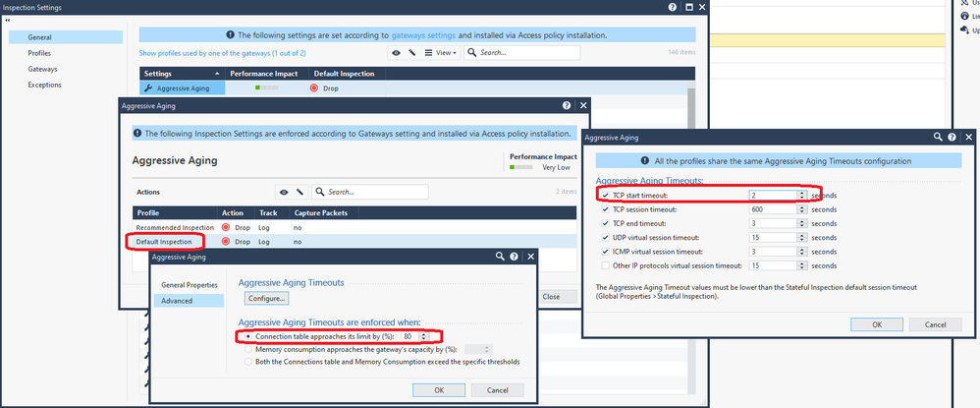This screenshot has width=980, height=408.
Task: Click the pencil icon in Actions toolbar
Action: pos(299,192)
